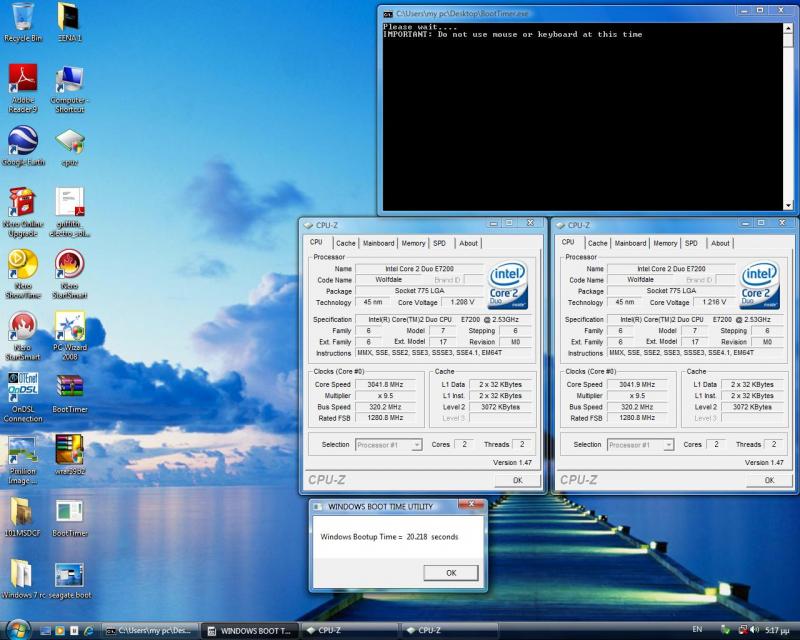Launch the Adobe Reader 9 shortcut
Image resolution: width=800 pixels, height=640 pixels.
pos(22,88)
